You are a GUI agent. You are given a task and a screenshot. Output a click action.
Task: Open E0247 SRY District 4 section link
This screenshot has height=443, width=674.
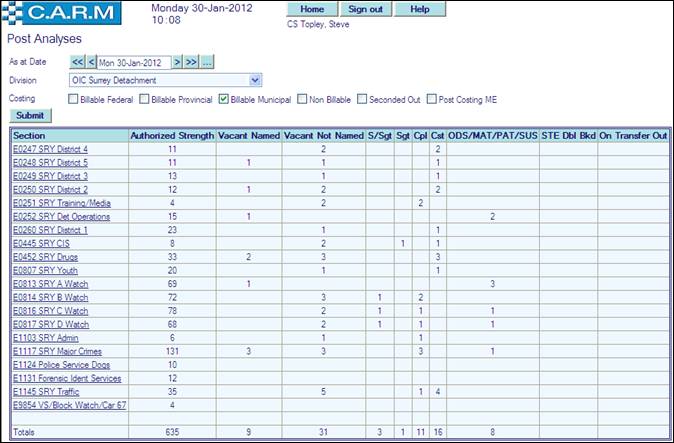click(x=50, y=148)
